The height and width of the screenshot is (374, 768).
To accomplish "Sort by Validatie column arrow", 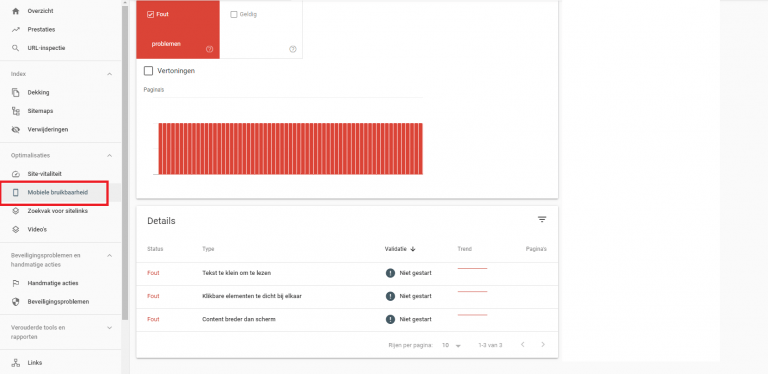I will coord(413,249).
